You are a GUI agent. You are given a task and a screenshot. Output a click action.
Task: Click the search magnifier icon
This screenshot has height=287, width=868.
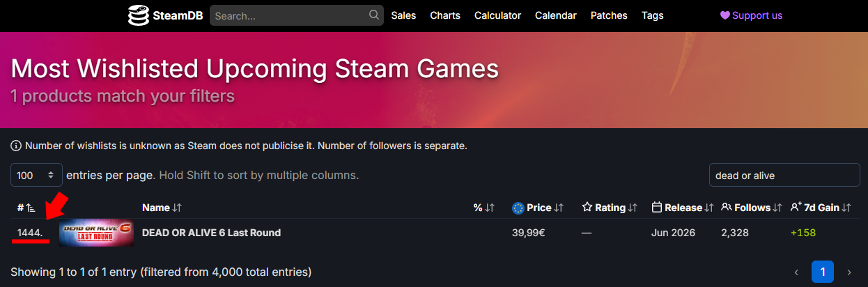(x=374, y=15)
